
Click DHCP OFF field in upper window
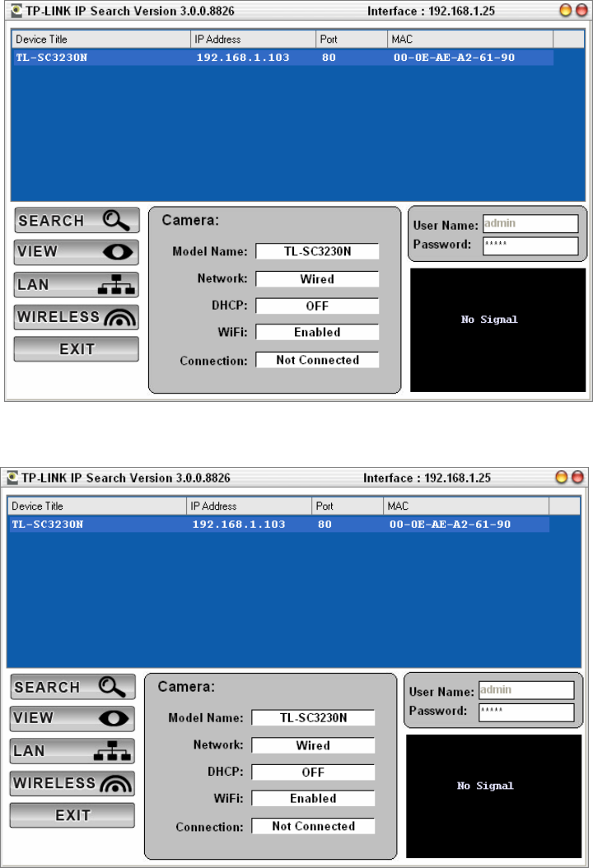(x=317, y=306)
